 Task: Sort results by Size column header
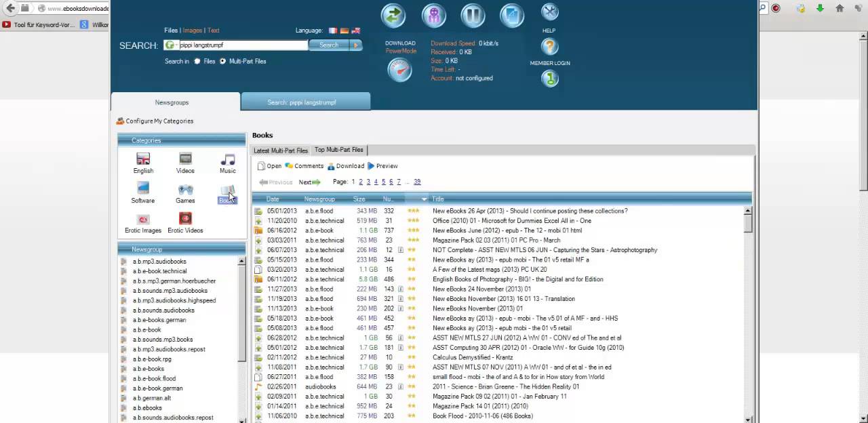(359, 199)
